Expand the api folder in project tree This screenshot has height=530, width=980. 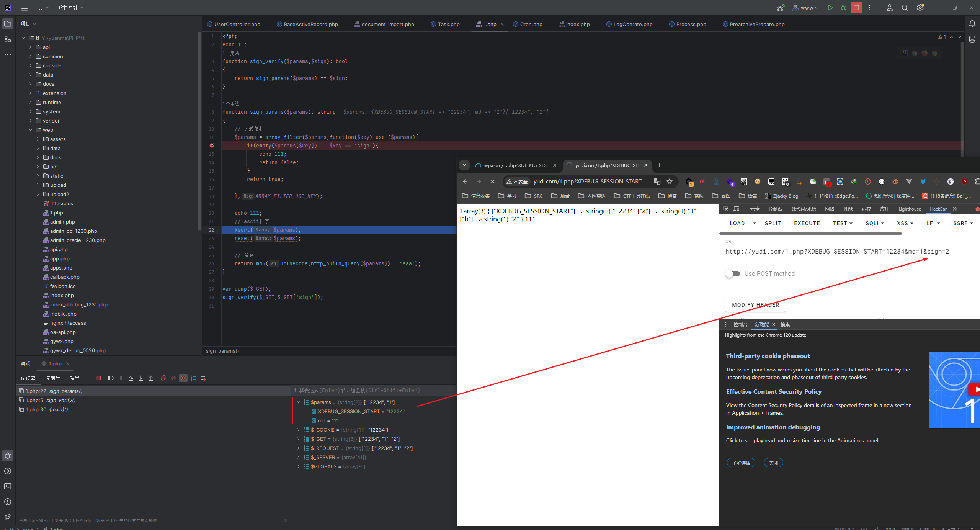(31, 47)
